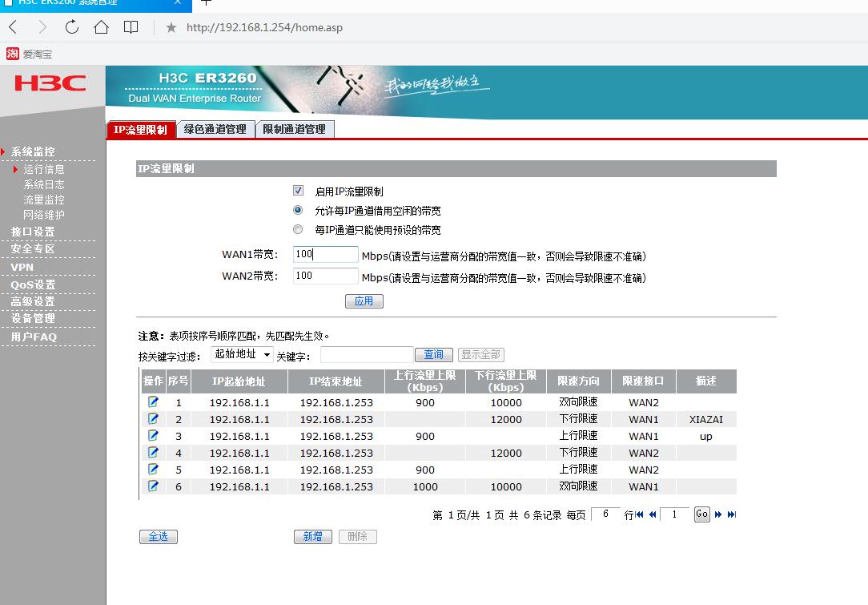This screenshot has height=605, width=868.
Task: Go to next page arrow
Action: pyautogui.click(x=718, y=514)
